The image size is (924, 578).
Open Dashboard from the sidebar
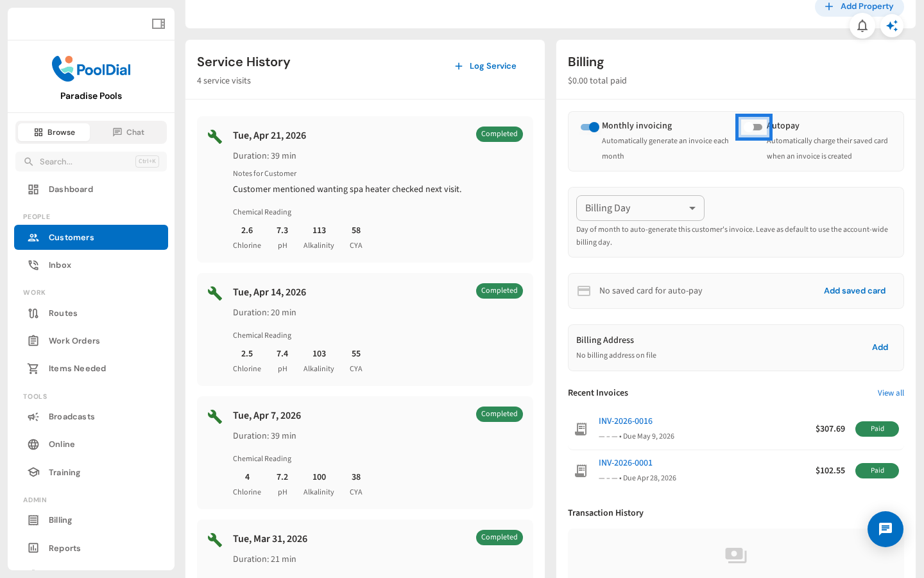91,189
